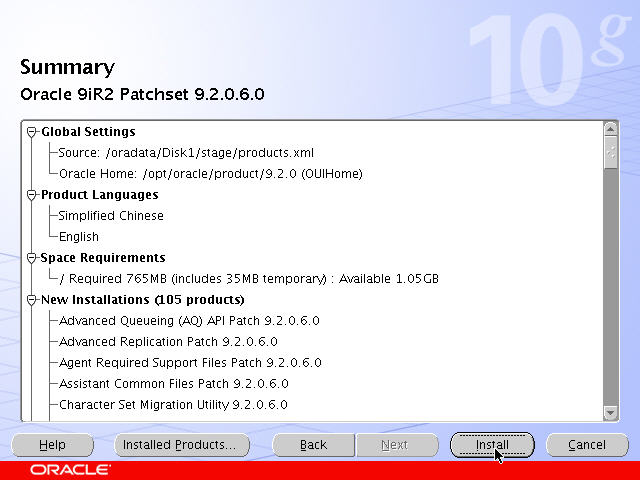Collapse the Space Requirements node
Screen dimensions: 640x480
(x=31, y=258)
